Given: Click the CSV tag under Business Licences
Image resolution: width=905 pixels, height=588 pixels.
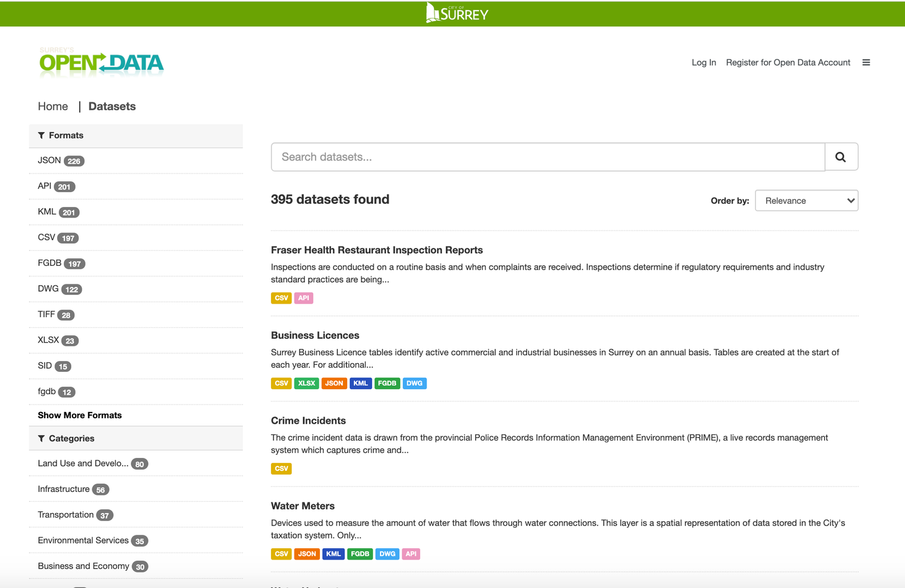Looking at the screenshot, I should [281, 384].
